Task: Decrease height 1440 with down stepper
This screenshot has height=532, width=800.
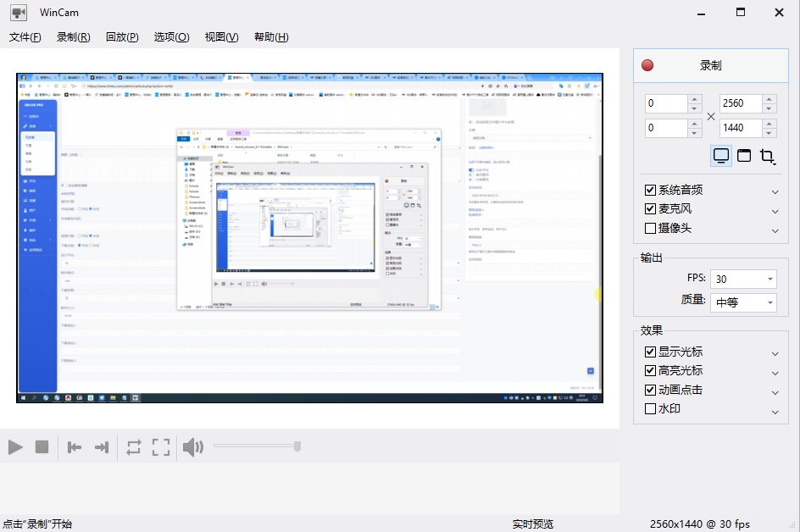Action: [x=769, y=133]
